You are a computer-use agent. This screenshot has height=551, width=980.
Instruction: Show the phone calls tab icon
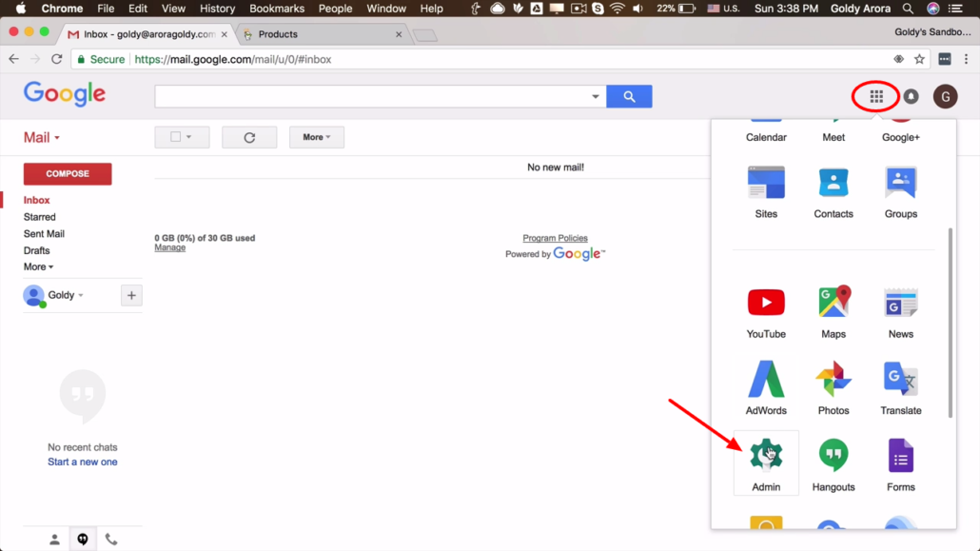click(x=110, y=540)
